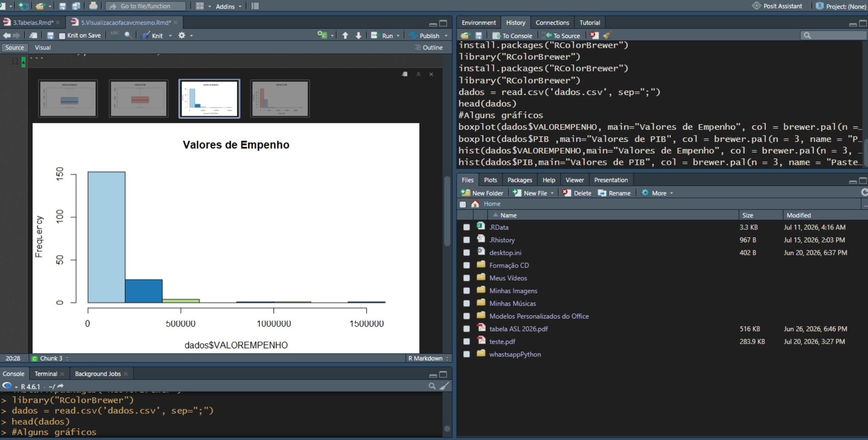Open the document settings gear dropdown
This screenshot has height=440, width=868.
pyautogui.click(x=185, y=35)
